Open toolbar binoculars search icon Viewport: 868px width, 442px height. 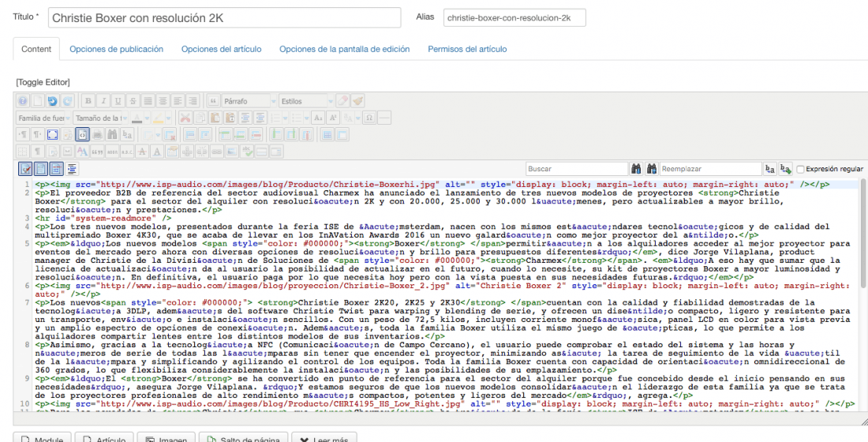(112, 135)
